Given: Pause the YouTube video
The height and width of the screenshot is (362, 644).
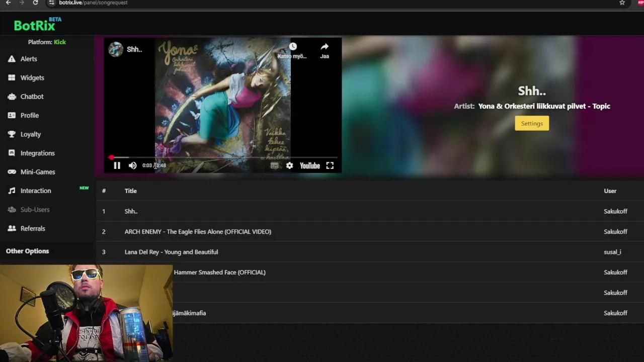Looking at the screenshot, I should [117, 165].
